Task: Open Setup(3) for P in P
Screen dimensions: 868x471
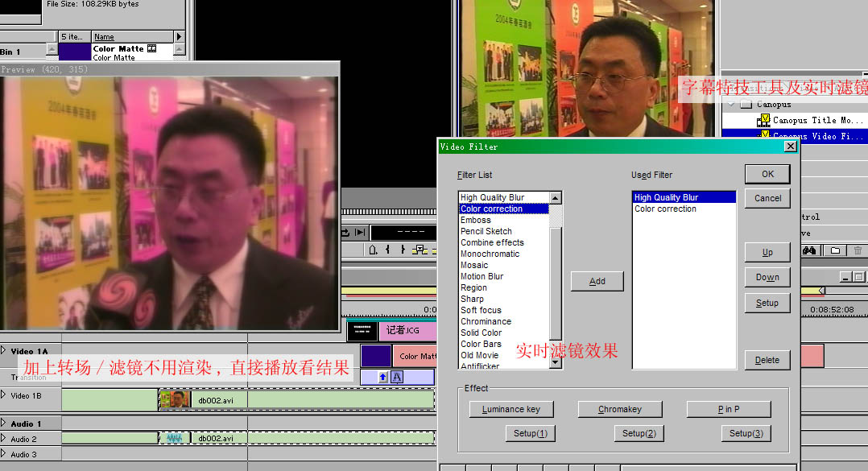Action: (x=746, y=433)
